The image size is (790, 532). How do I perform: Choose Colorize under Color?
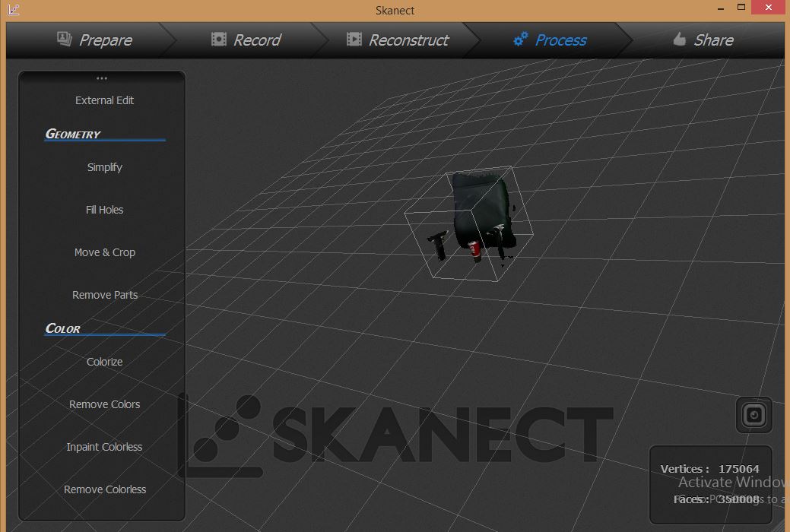(x=104, y=362)
